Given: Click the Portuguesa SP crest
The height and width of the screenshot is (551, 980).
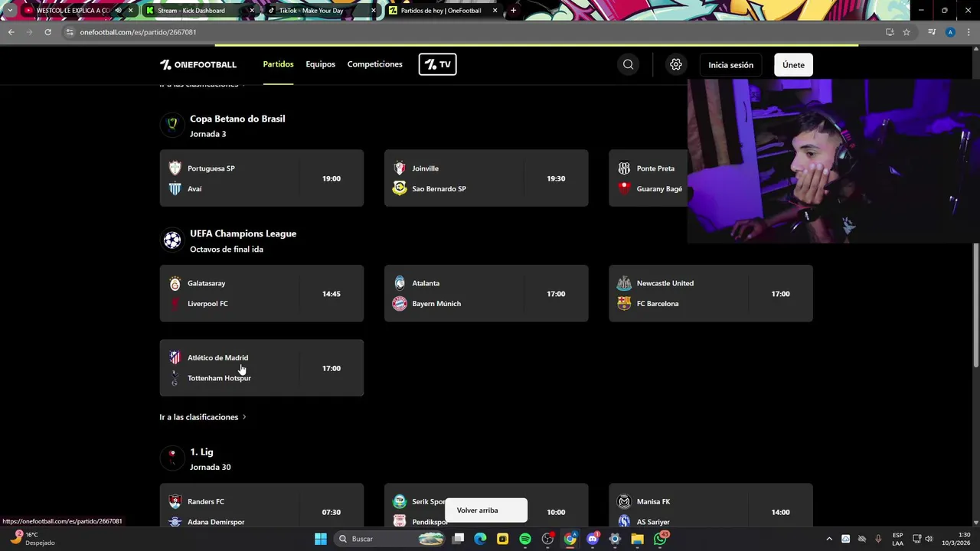Looking at the screenshot, I should coord(175,168).
